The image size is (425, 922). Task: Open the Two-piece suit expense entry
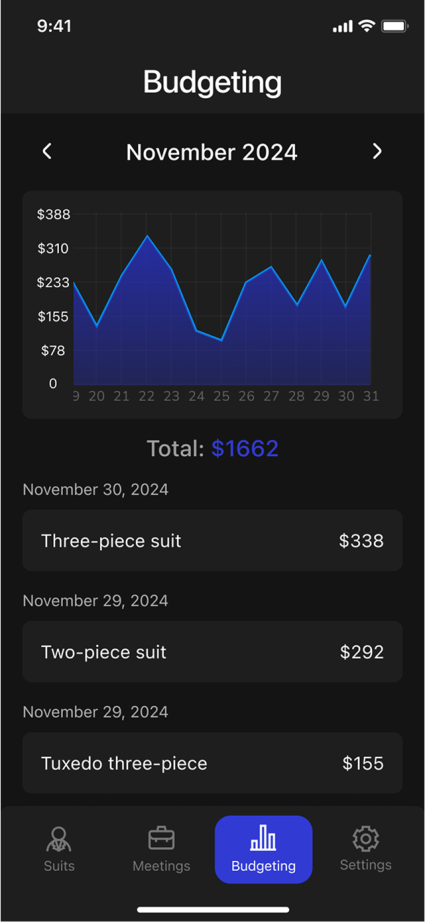[212, 652]
